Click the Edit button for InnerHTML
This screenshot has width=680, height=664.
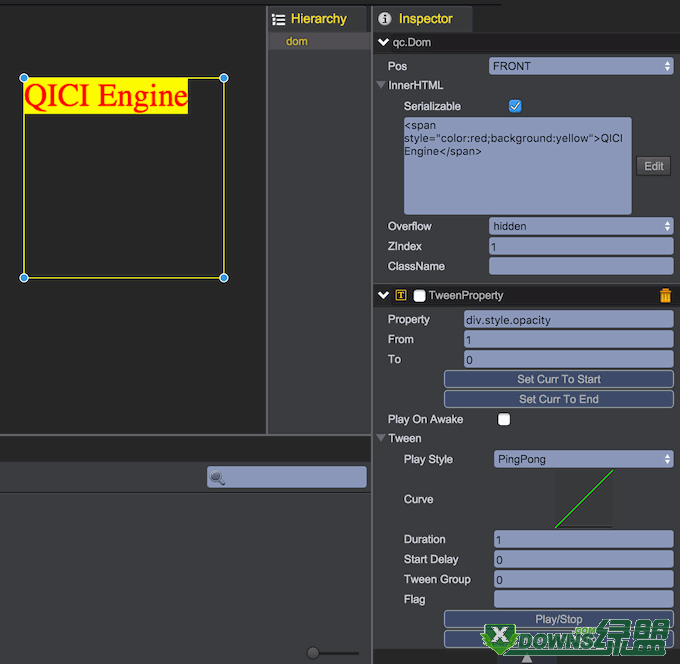(653, 166)
